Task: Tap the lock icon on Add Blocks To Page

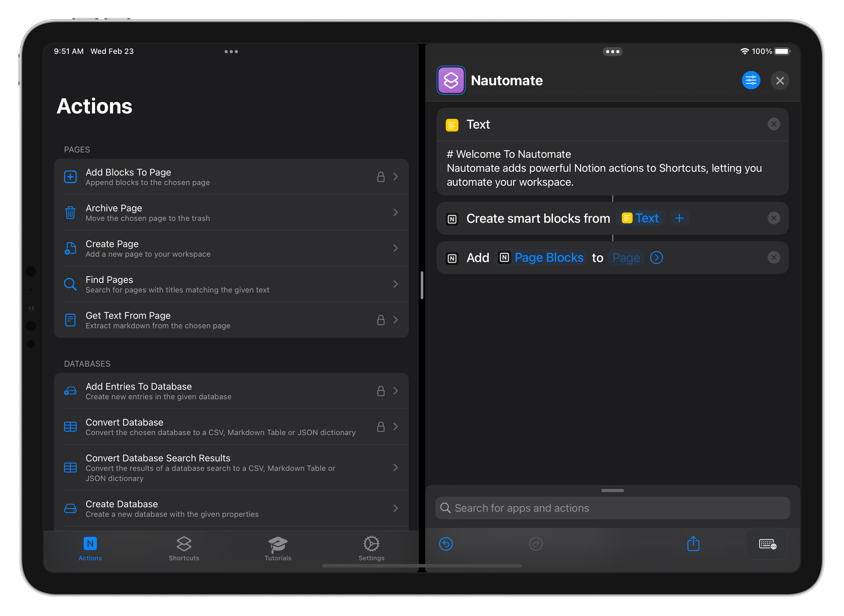Action: (x=380, y=177)
